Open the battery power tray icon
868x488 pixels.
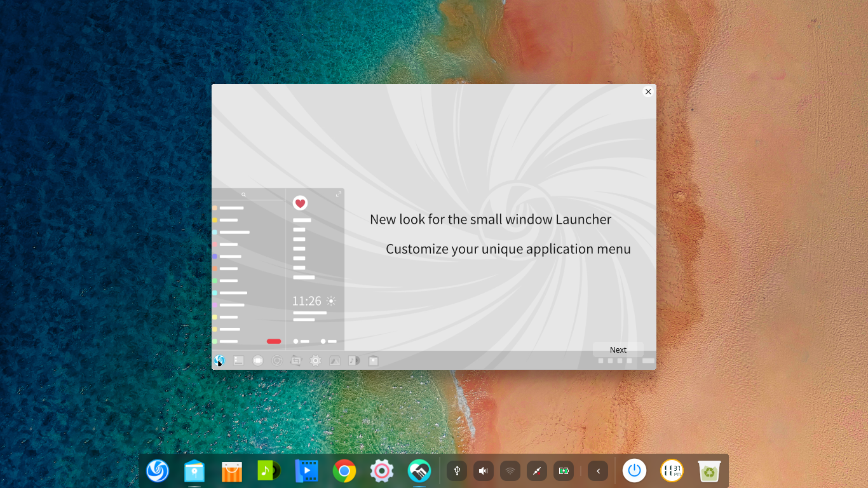click(x=564, y=471)
